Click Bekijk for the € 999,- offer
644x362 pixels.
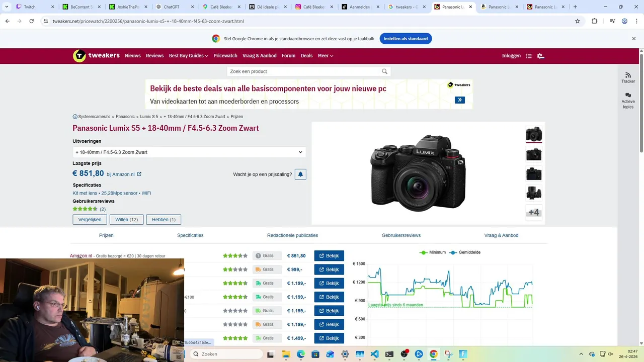[329, 269]
